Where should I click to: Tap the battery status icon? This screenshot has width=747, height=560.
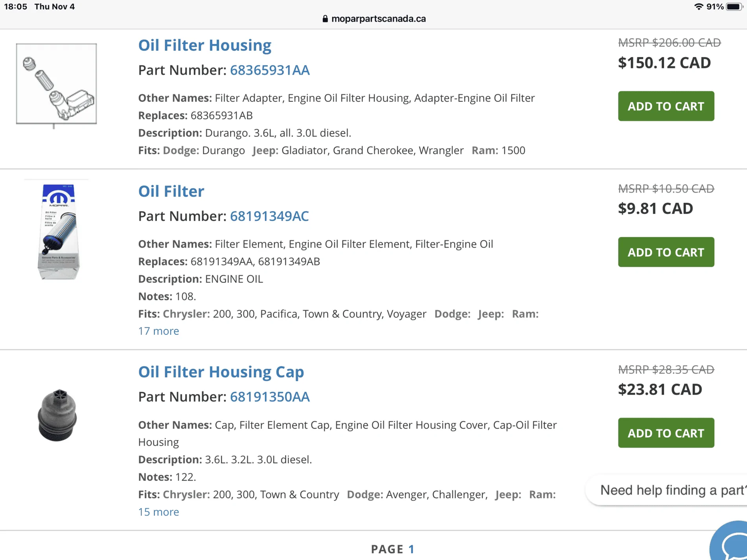(734, 7)
